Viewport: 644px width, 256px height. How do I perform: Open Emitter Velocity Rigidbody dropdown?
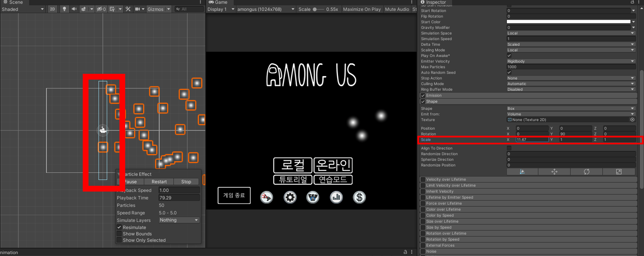(571, 61)
